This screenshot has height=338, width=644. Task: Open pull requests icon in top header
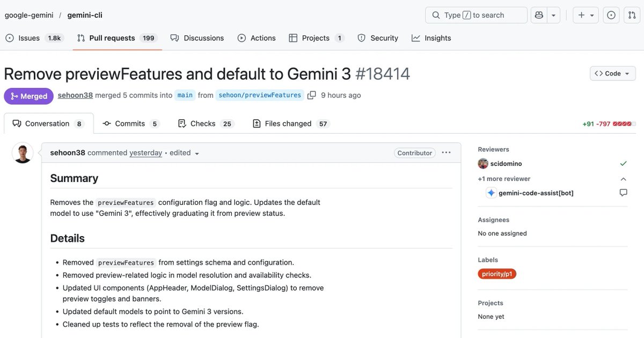pyautogui.click(x=632, y=15)
